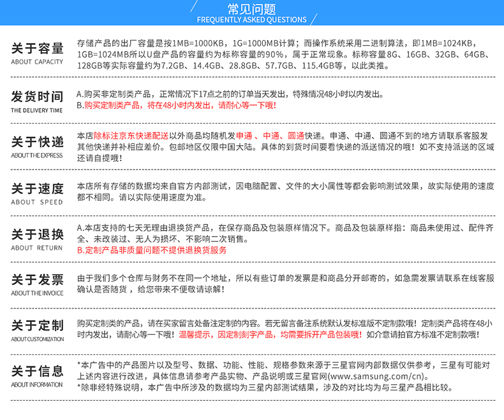Select the 关于发票 heading

coord(37,280)
